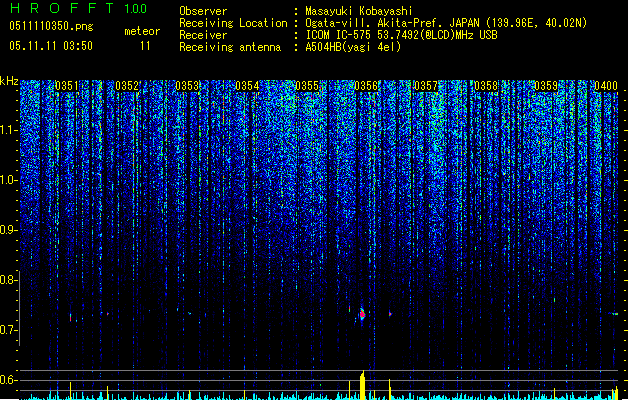629x400 pixels.
Task: Select the Ogata-vill. Akita-Pref. JAPAN location text
Action: (x=446, y=23)
